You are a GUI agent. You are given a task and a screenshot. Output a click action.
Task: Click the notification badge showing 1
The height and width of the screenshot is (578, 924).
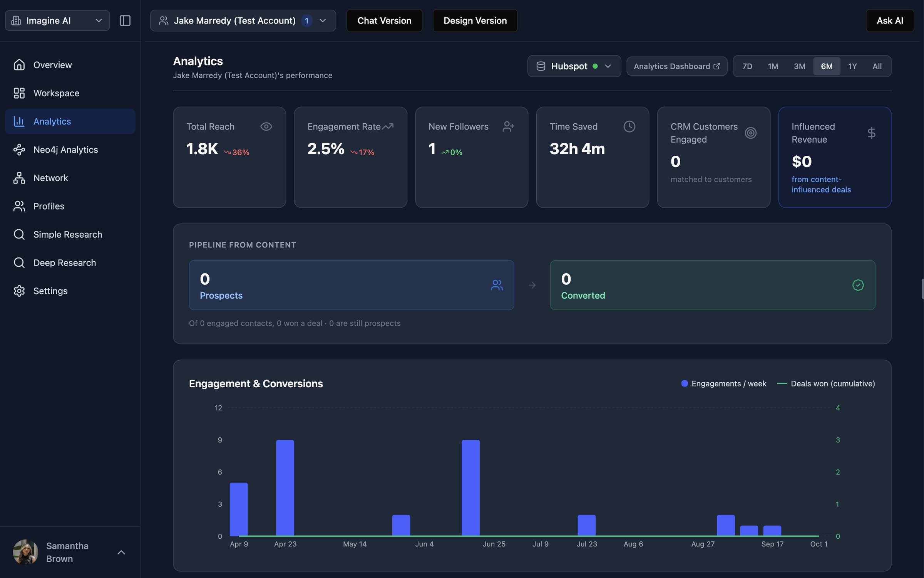(306, 20)
